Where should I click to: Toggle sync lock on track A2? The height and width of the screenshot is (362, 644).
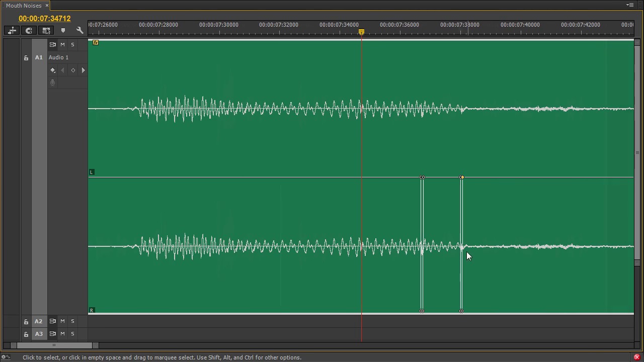(52, 321)
